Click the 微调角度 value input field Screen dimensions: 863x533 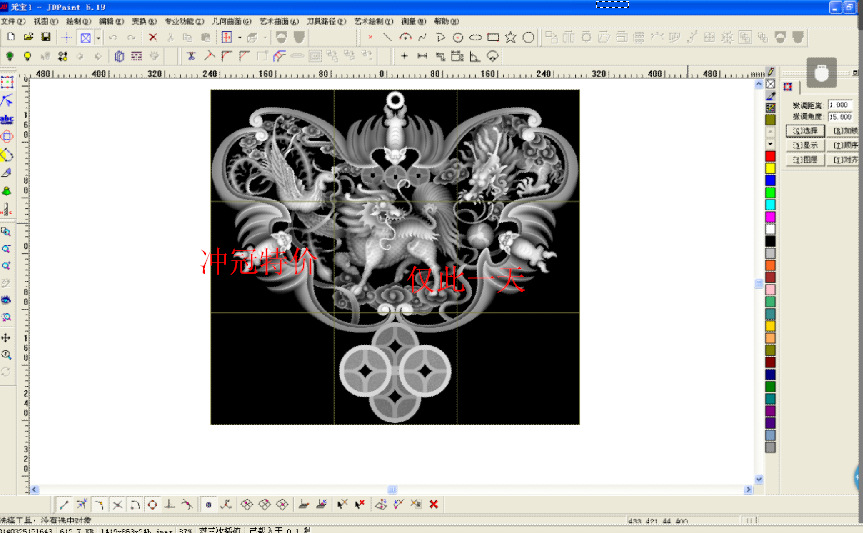840,117
